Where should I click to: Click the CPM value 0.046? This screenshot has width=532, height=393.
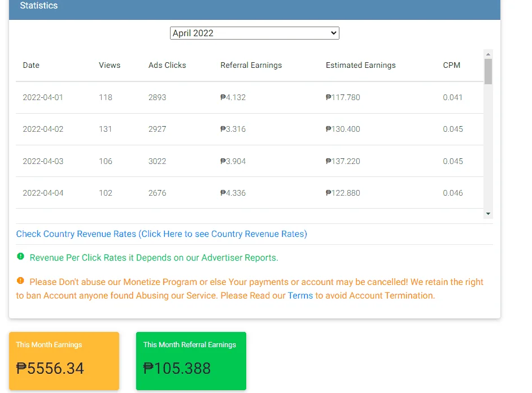pos(453,193)
